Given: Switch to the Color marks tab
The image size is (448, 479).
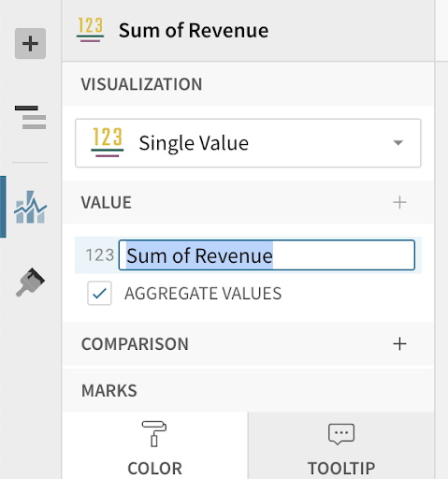Looking at the screenshot, I should click(155, 445).
